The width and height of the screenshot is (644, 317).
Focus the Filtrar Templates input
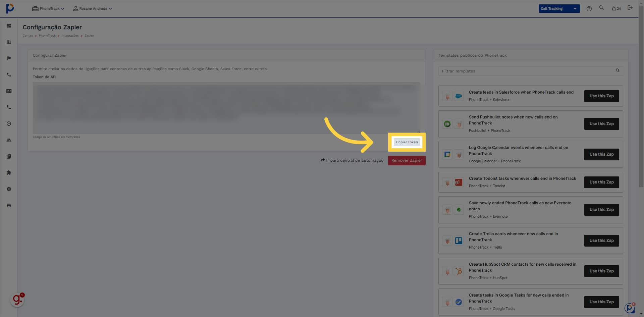click(x=531, y=71)
